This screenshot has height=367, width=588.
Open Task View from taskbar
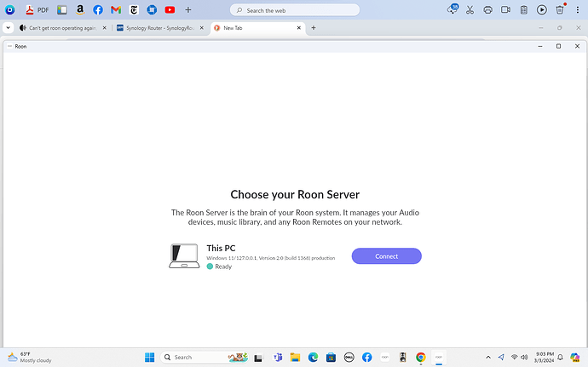click(x=258, y=358)
